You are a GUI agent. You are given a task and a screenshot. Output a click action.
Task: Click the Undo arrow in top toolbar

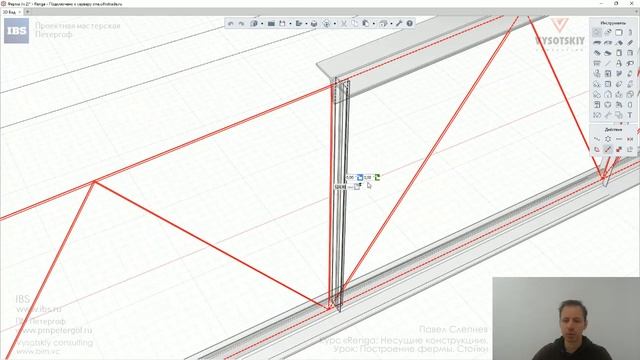[231, 24]
